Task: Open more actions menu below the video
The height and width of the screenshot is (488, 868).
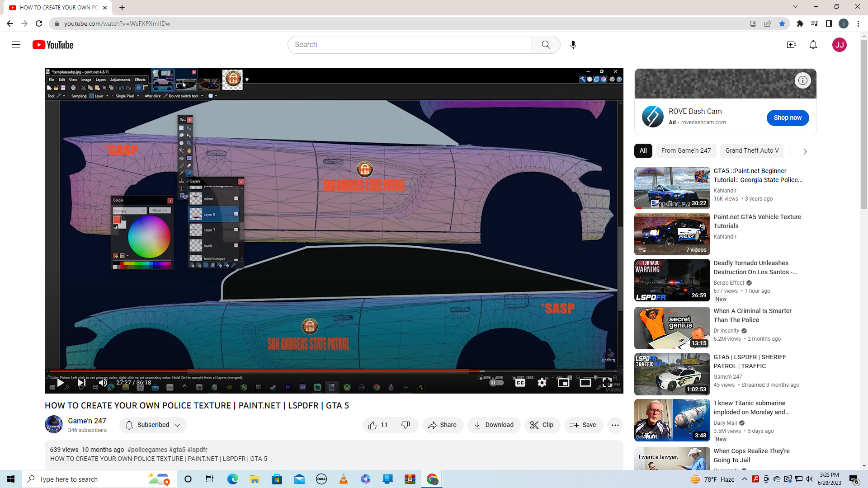Action: tap(615, 425)
